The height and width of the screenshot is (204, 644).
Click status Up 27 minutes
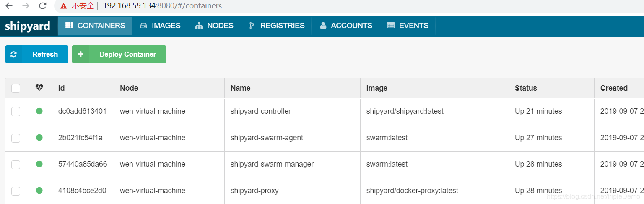point(538,138)
